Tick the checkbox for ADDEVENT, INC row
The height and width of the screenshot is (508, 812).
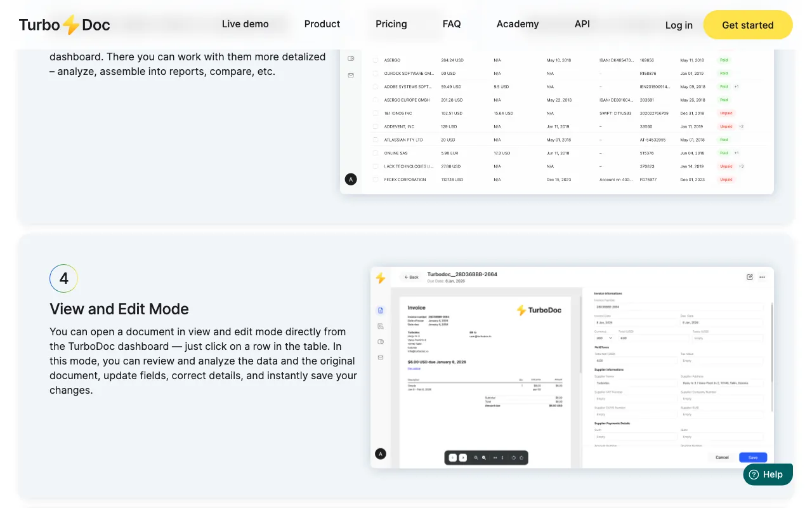click(375, 126)
